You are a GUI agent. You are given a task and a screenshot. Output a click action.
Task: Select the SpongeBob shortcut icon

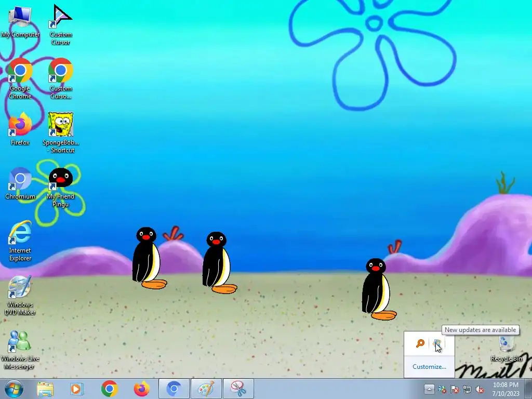click(x=61, y=132)
